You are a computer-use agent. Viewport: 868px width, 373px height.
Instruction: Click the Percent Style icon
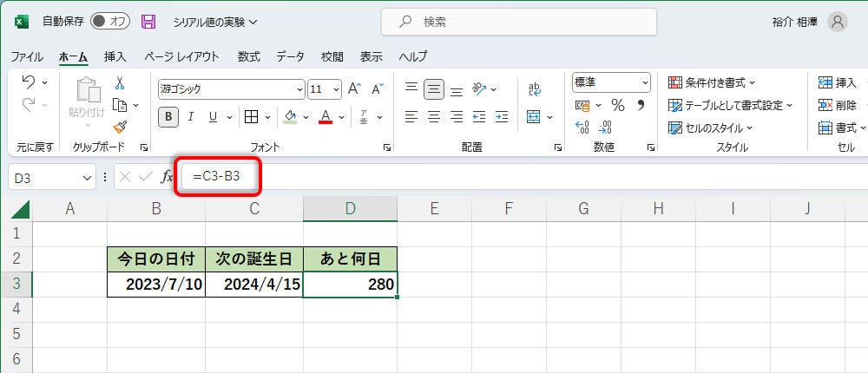tap(617, 105)
